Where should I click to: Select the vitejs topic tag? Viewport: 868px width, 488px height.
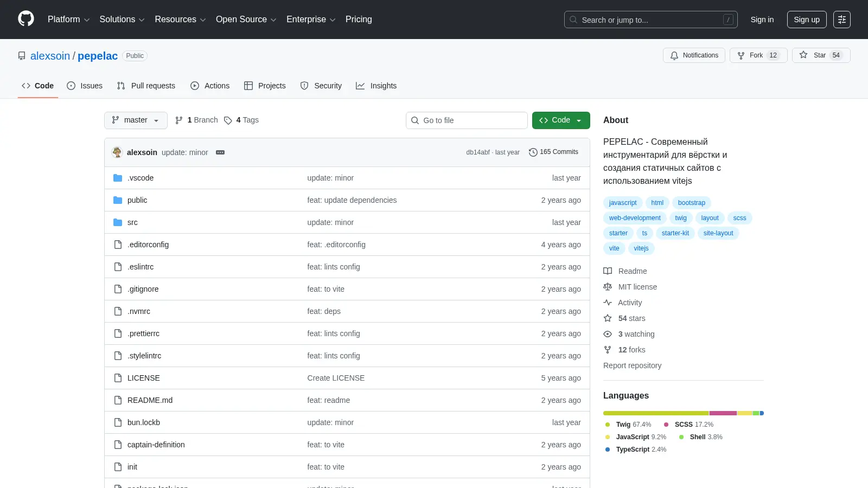pyautogui.click(x=641, y=248)
